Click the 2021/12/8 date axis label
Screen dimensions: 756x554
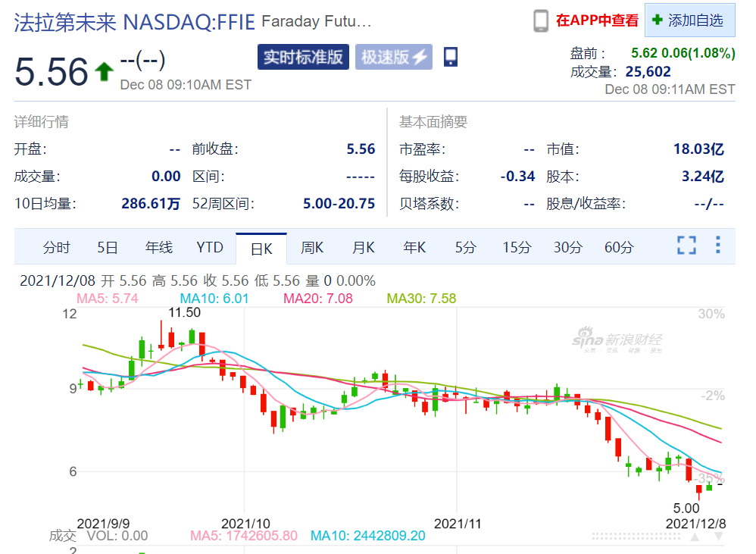click(x=695, y=524)
